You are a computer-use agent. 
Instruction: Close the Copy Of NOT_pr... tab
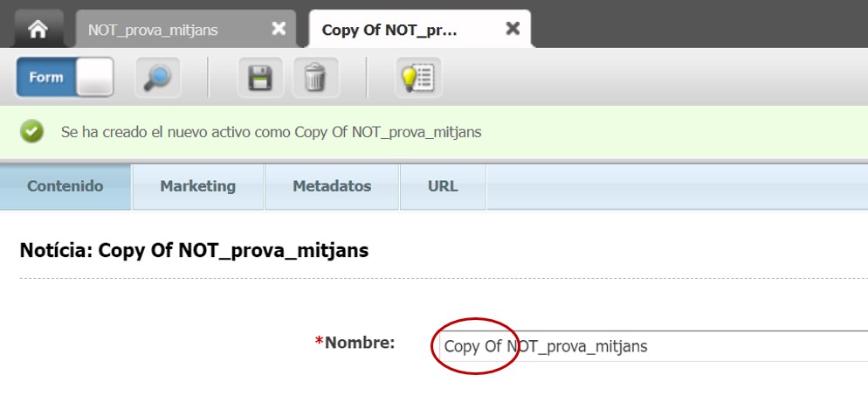513,29
